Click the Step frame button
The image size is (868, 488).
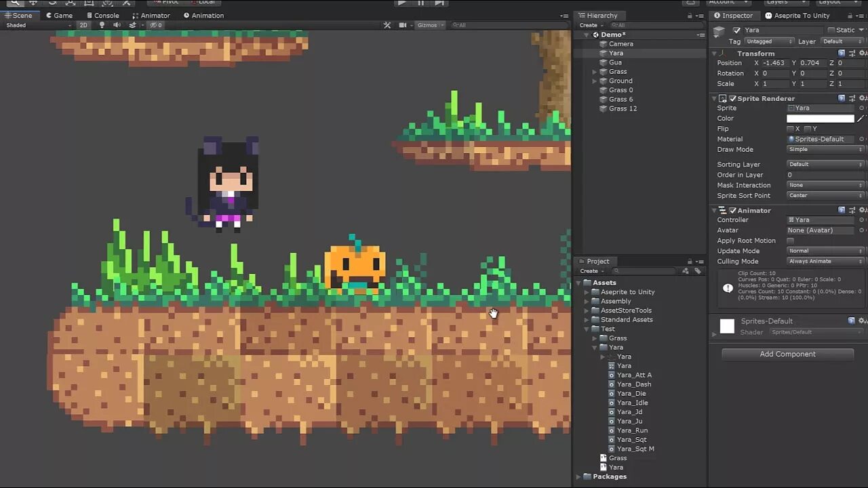[439, 3]
